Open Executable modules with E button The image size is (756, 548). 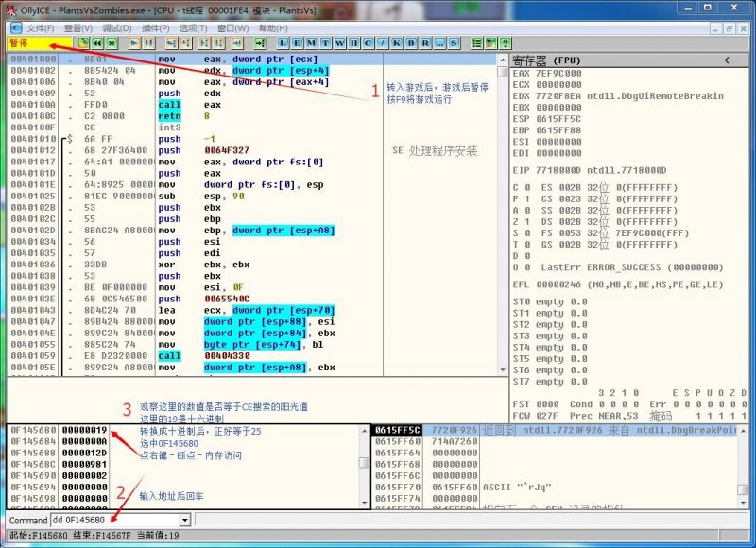pyautogui.click(x=297, y=43)
